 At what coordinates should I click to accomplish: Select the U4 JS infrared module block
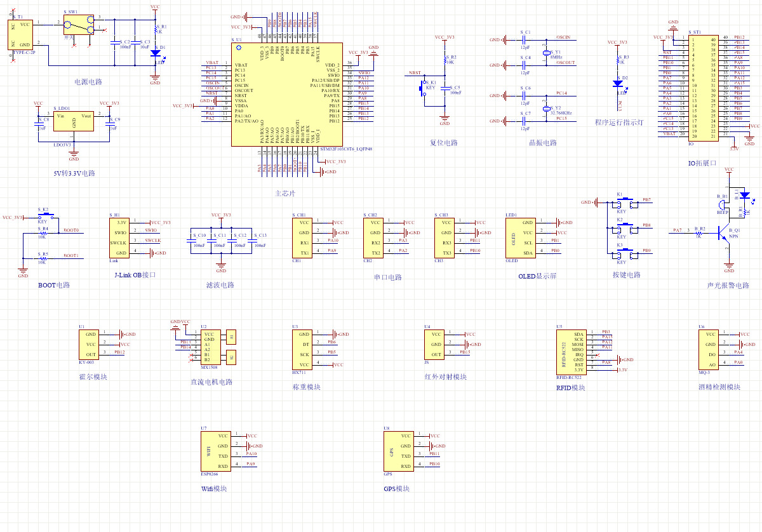434,344
